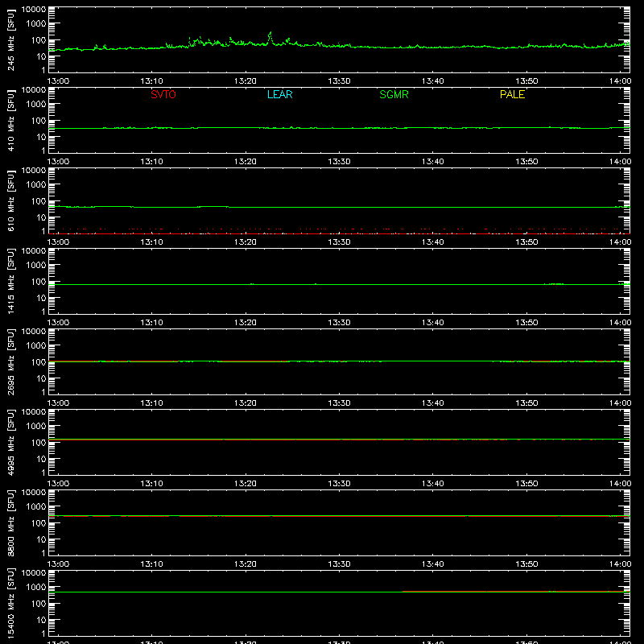Click the red SVTO station label
644x644 pixels.
(x=163, y=94)
